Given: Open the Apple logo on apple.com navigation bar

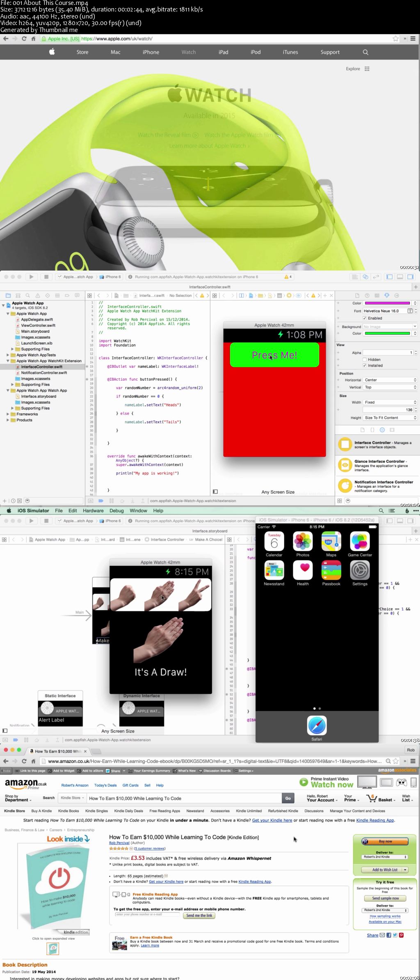Looking at the screenshot, I should 52,52.
